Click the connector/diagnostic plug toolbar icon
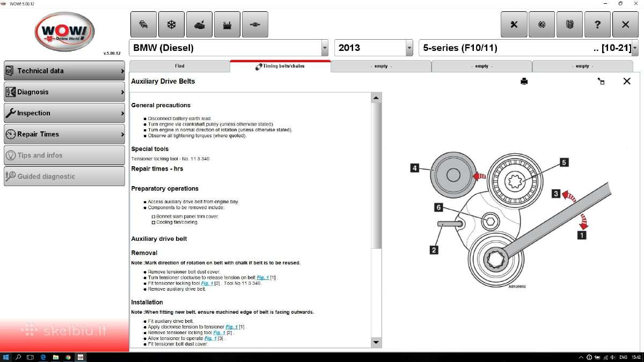The image size is (644, 362). 255,25
